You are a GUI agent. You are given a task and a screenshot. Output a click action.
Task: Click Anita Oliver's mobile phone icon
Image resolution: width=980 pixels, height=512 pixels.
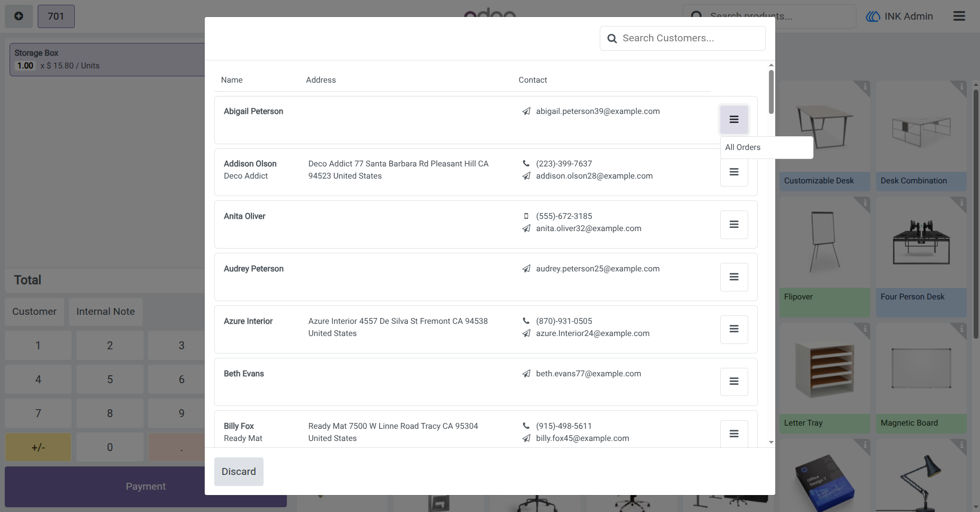tap(526, 216)
